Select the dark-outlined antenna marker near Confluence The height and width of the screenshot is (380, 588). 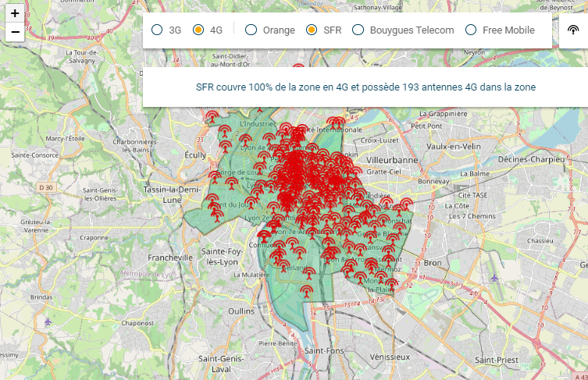coord(265,235)
